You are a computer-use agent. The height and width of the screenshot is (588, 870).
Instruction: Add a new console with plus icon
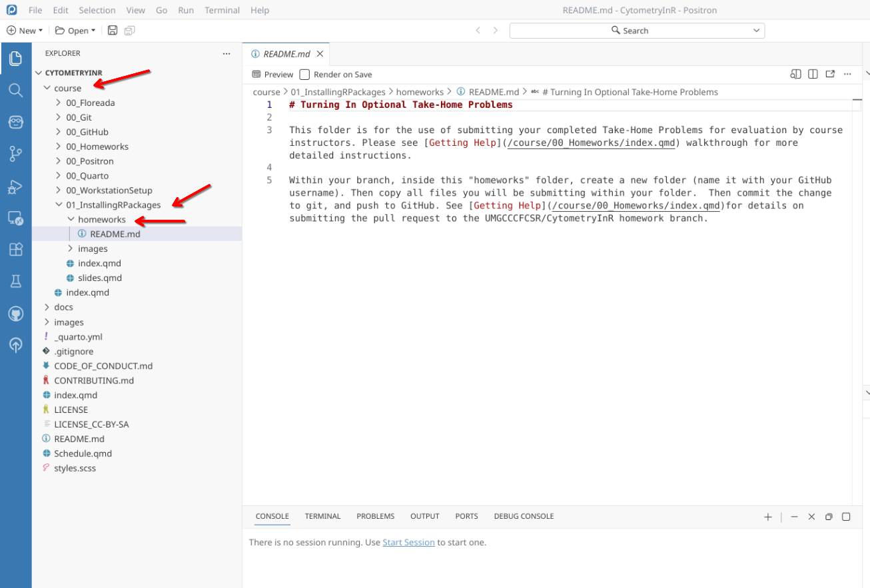click(x=768, y=517)
